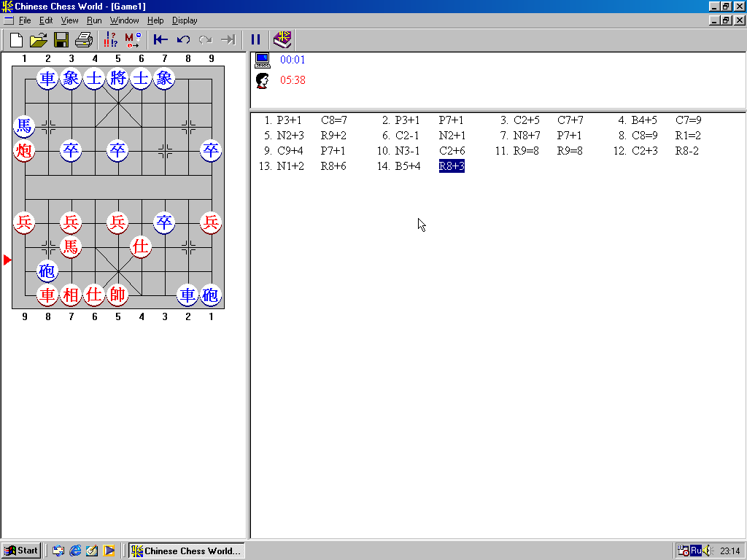Select move entry R8+6
747x560 pixels.
tap(333, 166)
